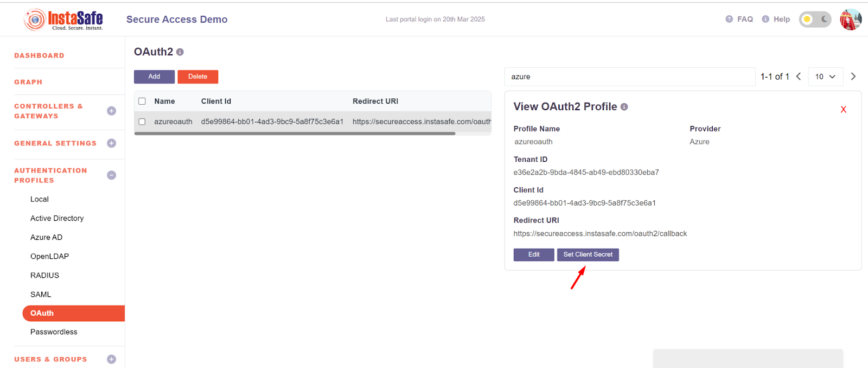The width and height of the screenshot is (868, 368).
Task: Click the Edit button
Action: [534, 255]
